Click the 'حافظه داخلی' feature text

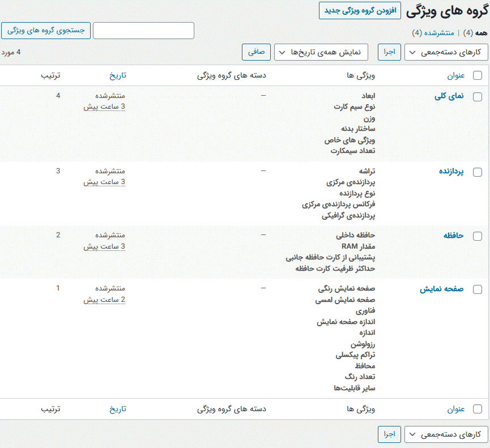(x=356, y=235)
